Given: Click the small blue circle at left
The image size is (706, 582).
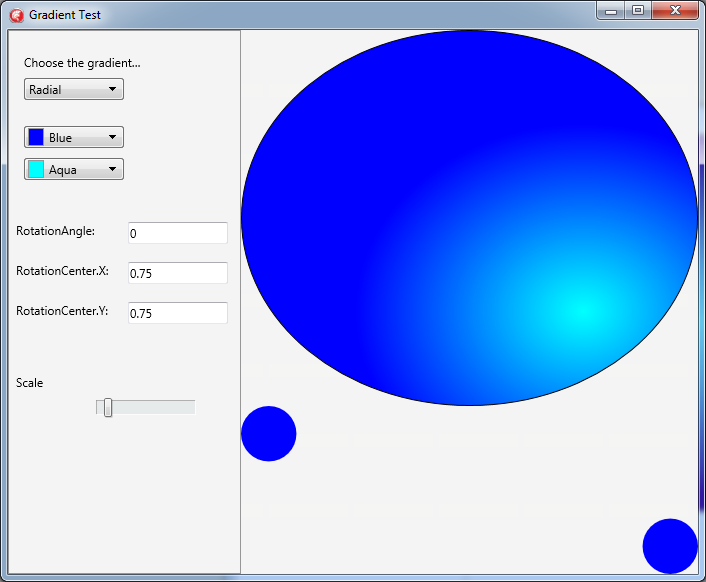Looking at the screenshot, I should coord(269,434).
